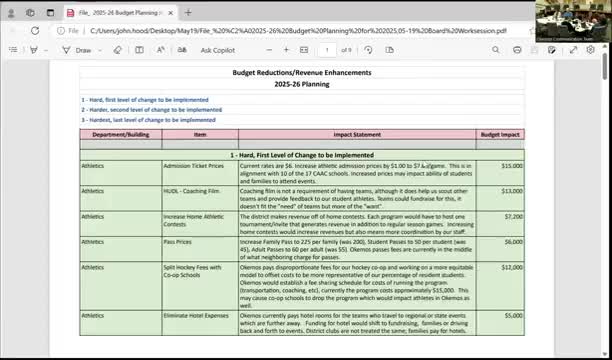612x360 pixels.
Task: Click the 'Eliminate Hotel Expenses' cell
Action: (200, 323)
